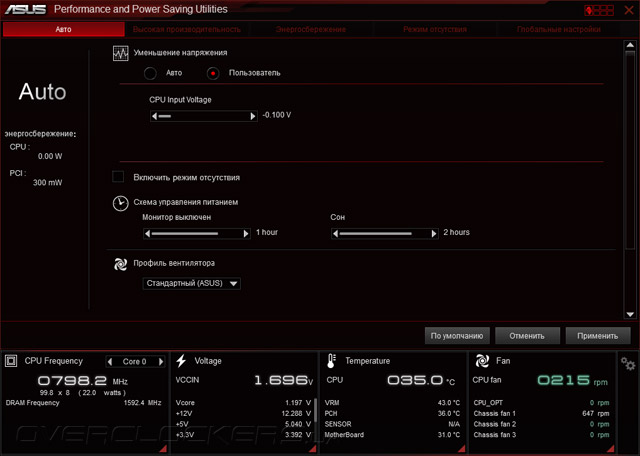Open the Стандартный (ASUS) fan profile dropdown
Viewport: 640px width, 456px height.
pyautogui.click(x=191, y=283)
